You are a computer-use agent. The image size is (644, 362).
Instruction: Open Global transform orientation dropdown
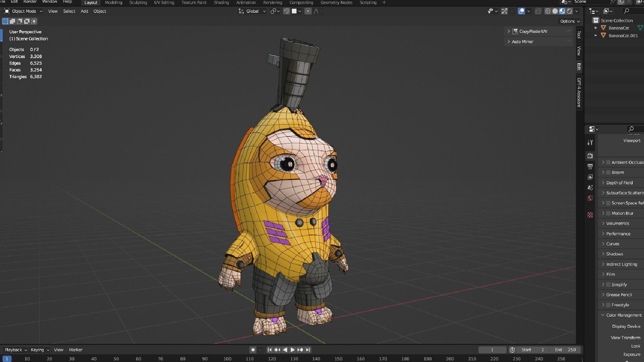coord(252,11)
